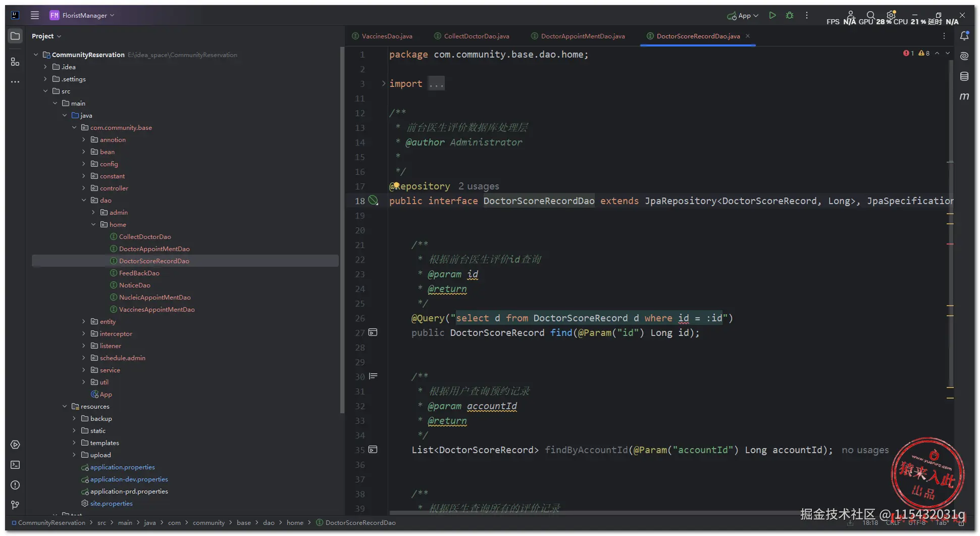Run the App configuration
This screenshot has height=536, width=980.
pos(772,15)
